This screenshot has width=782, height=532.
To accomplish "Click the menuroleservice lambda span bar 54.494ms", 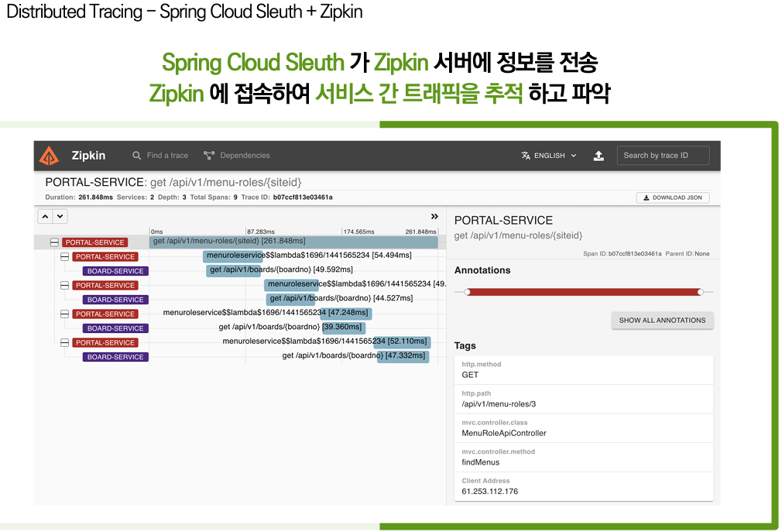I will click(x=234, y=256).
